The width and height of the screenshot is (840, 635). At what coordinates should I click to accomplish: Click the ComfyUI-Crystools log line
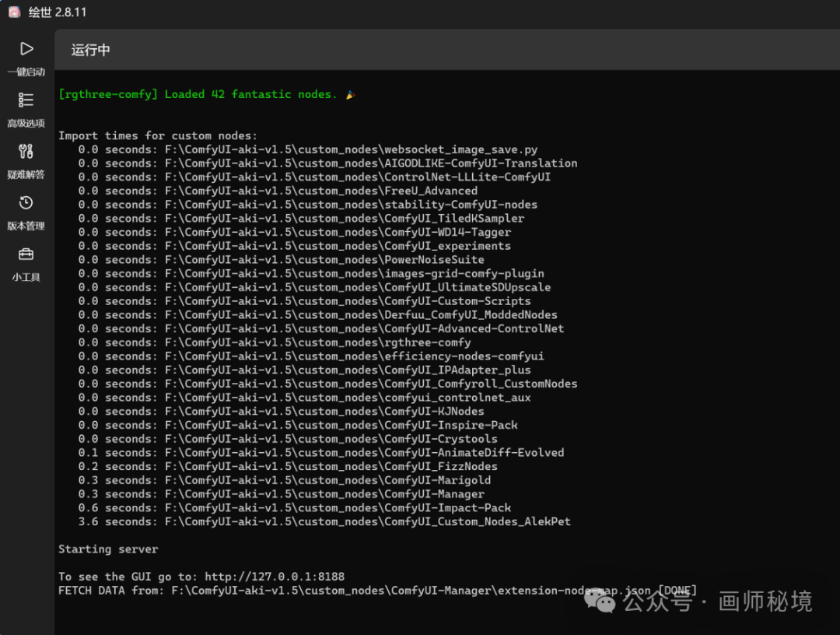coord(288,439)
